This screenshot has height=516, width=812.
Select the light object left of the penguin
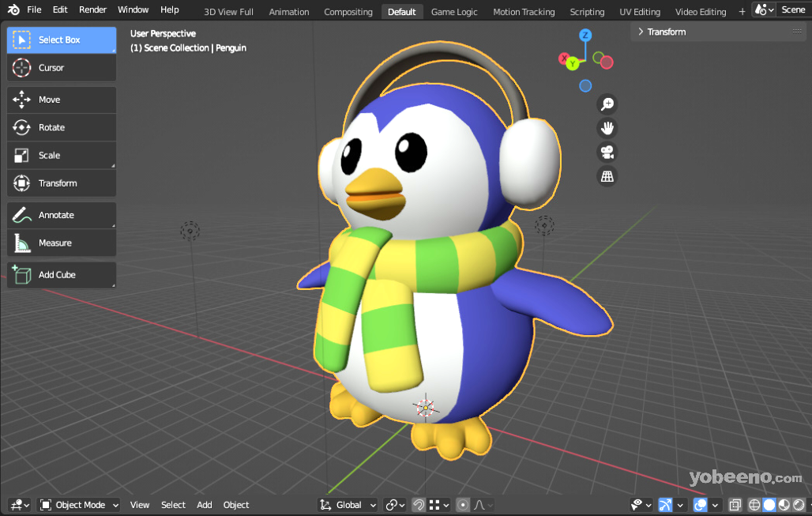[190, 231]
